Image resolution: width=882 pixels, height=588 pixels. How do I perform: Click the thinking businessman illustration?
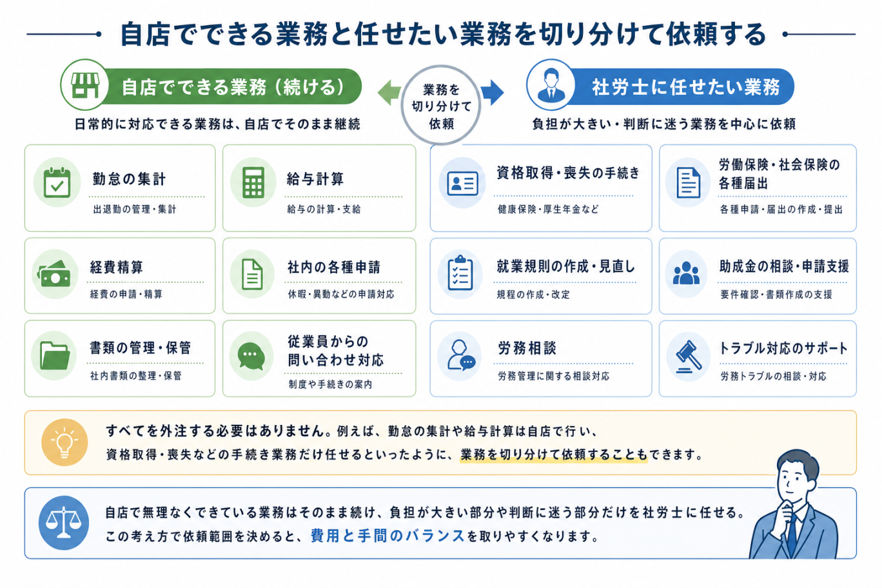[x=793, y=505]
